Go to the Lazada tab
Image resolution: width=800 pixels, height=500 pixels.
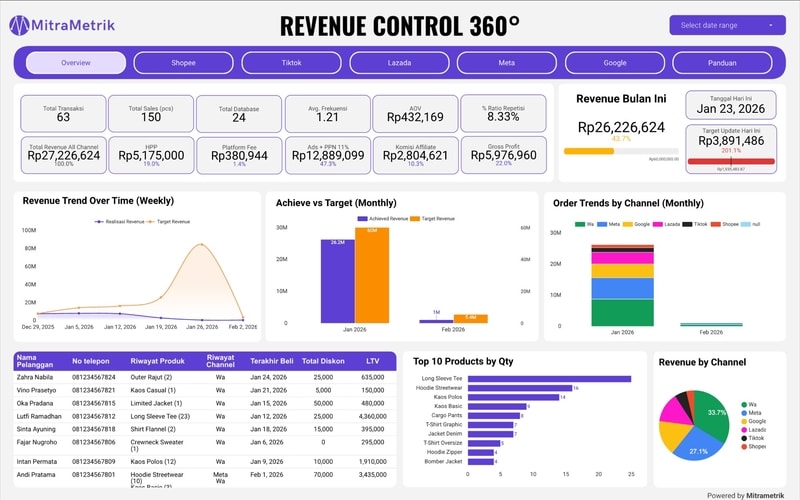click(399, 63)
